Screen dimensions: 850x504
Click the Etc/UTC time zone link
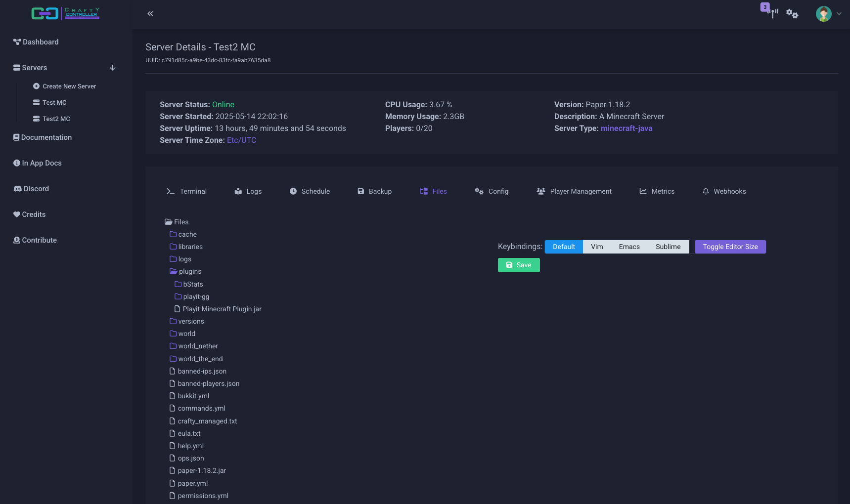241,140
